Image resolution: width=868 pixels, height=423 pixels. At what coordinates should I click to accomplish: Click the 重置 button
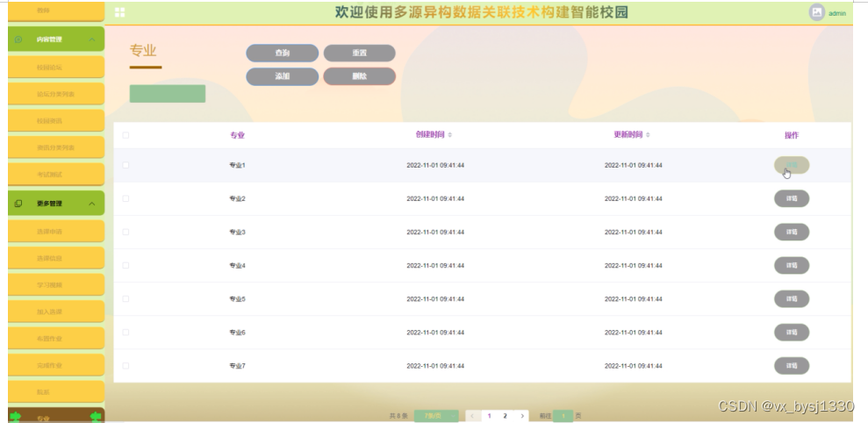point(359,54)
